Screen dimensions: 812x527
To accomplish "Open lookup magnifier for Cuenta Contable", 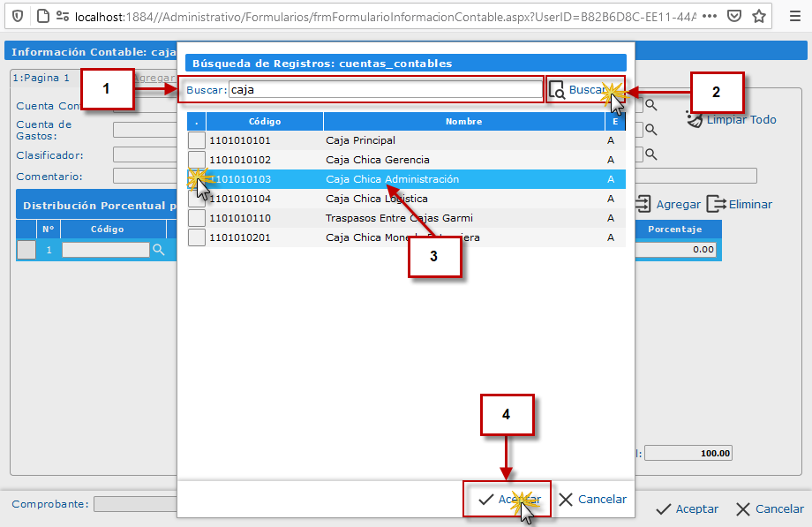I will (x=651, y=106).
